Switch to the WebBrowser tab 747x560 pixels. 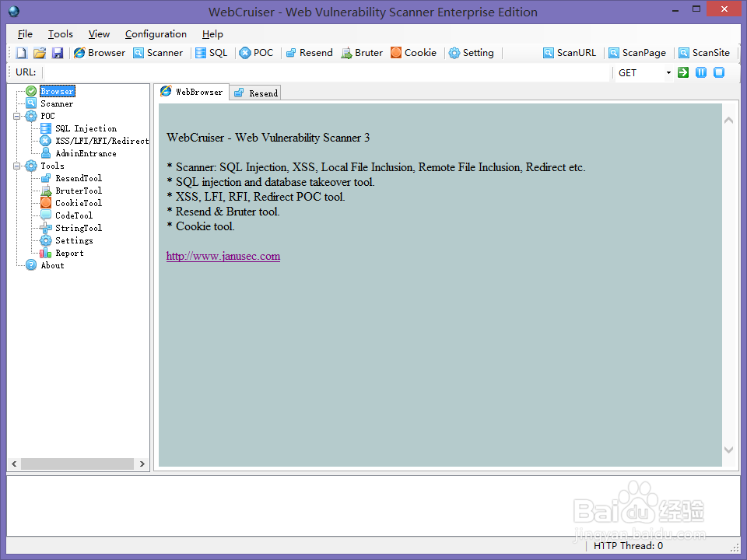pos(191,92)
